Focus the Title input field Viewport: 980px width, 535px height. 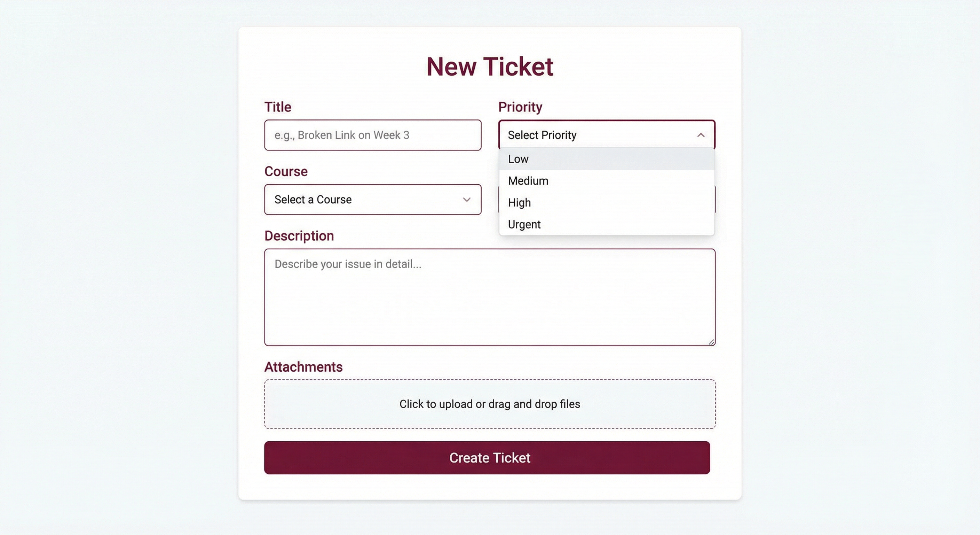tap(373, 135)
